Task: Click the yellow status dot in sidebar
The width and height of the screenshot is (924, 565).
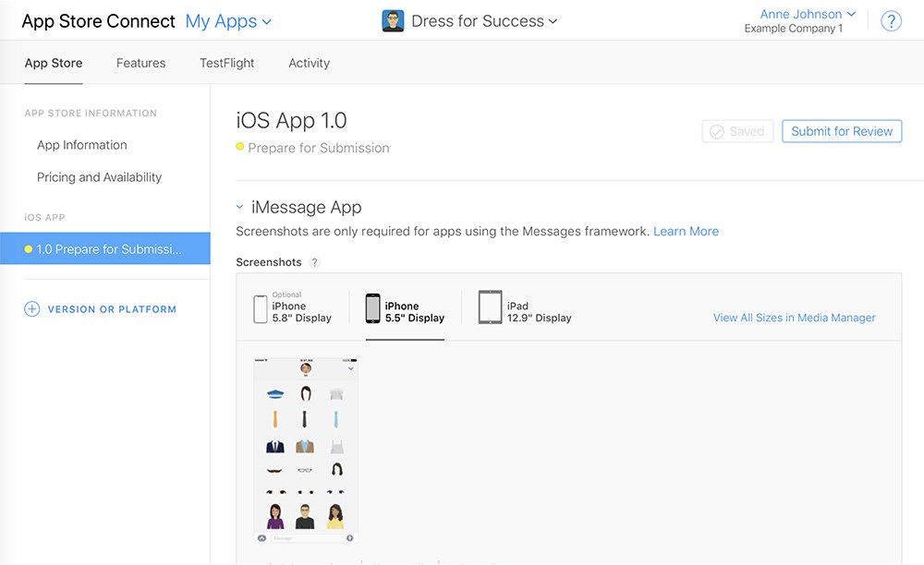Action: [29, 249]
